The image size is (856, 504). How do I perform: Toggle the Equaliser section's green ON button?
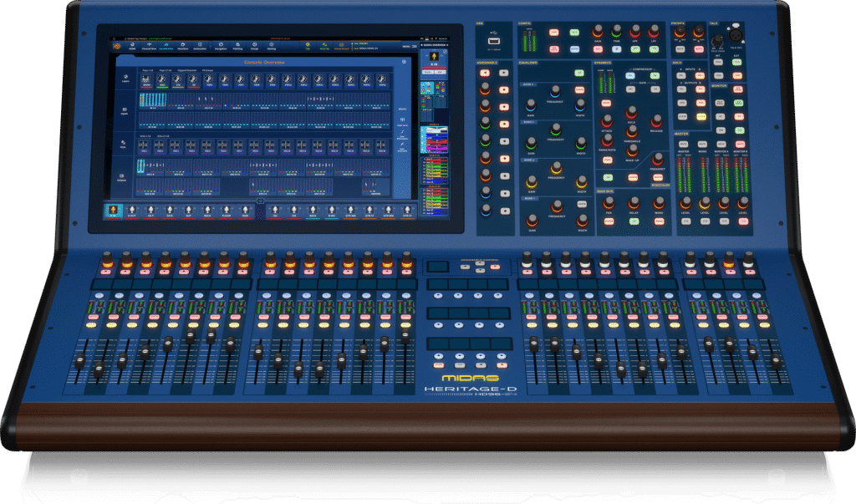[x=578, y=74]
